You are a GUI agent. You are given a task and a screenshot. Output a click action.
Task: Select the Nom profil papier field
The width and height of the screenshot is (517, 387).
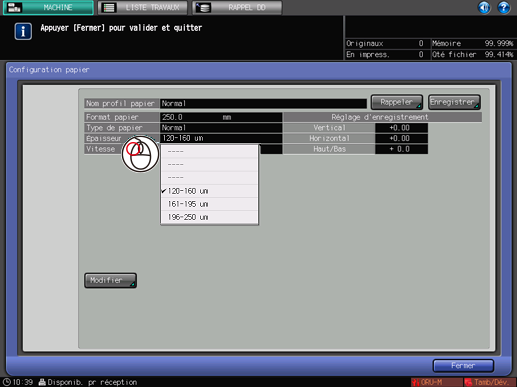pos(263,103)
